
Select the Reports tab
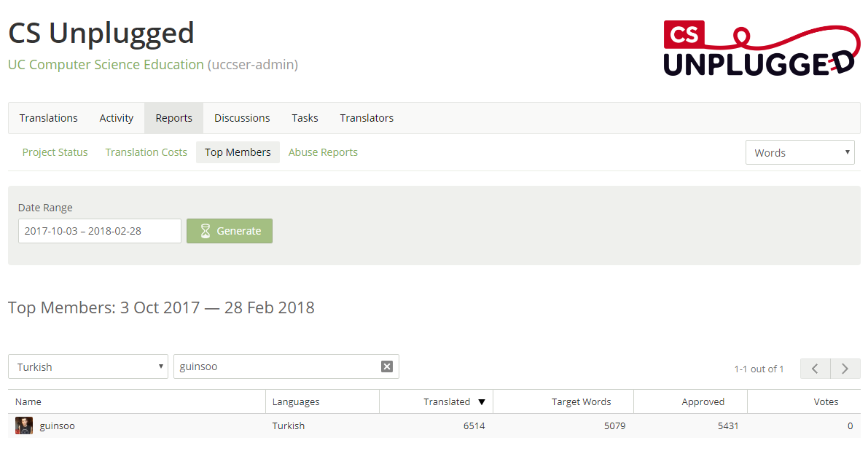(x=174, y=118)
